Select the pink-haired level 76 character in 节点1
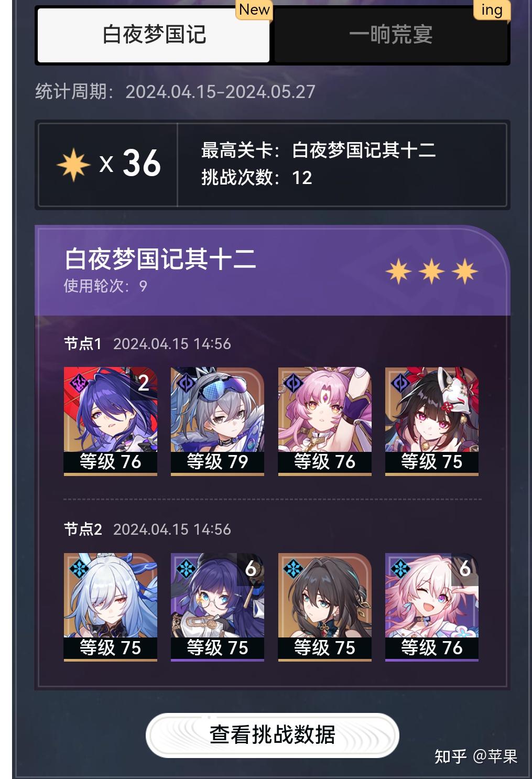 pyautogui.click(x=324, y=421)
